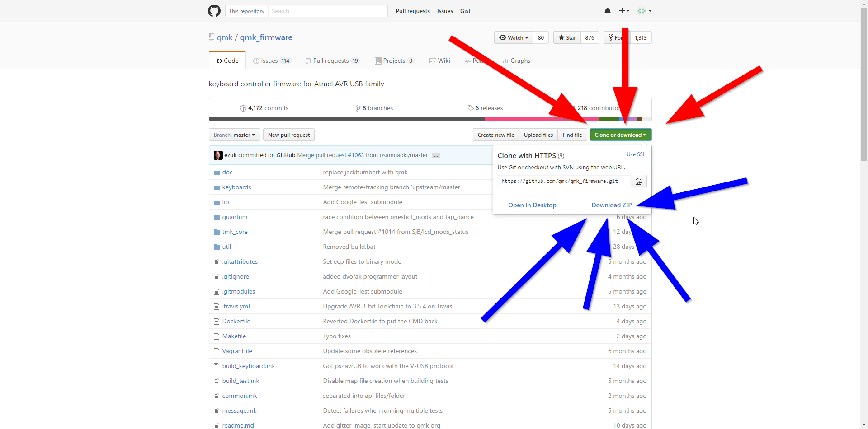Click the keyboards folder icon
The width and height of the screenshot is (868, 429).
[x=217, y=187]
